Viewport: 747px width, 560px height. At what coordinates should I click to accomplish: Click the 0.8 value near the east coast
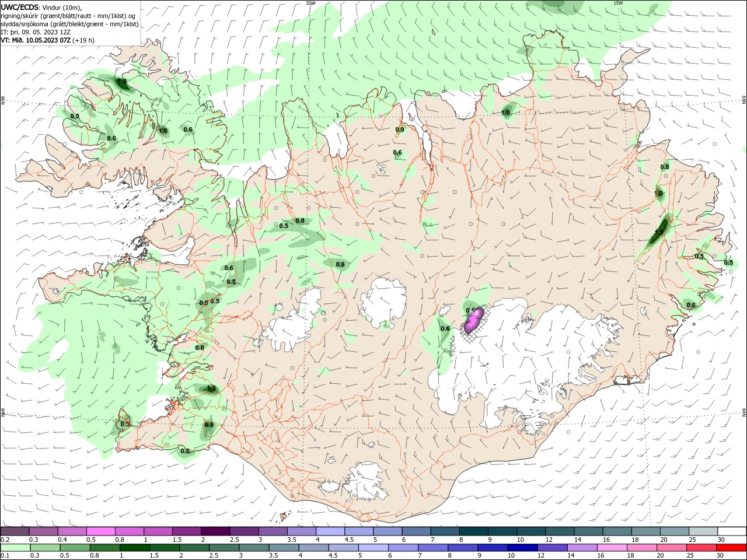665,167
